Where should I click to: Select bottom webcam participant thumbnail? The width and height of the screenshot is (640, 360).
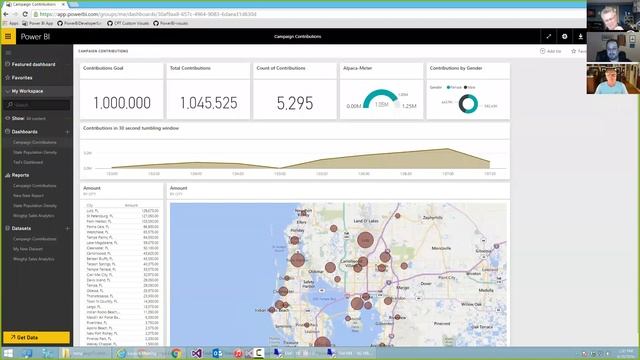[613, 78]
